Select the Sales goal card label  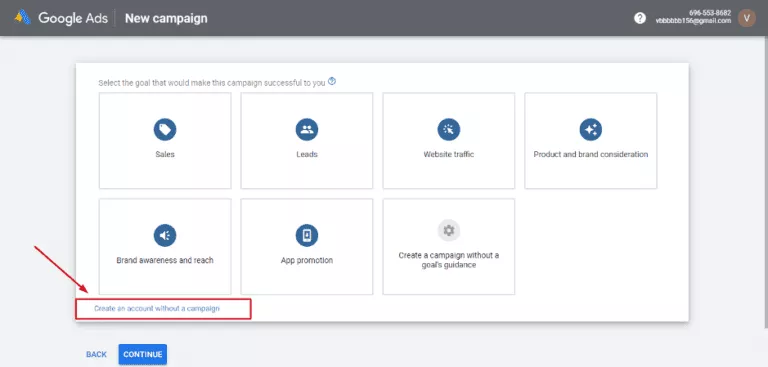(x=165, y=154)
